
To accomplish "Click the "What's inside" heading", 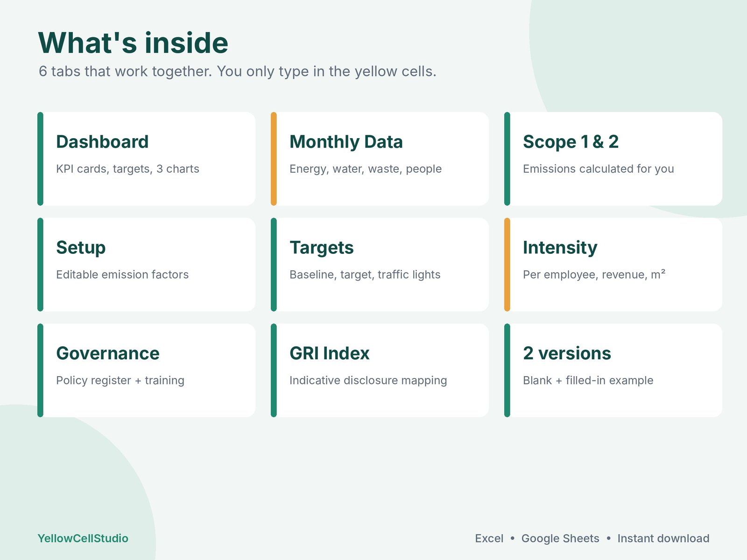I will 133,43.
